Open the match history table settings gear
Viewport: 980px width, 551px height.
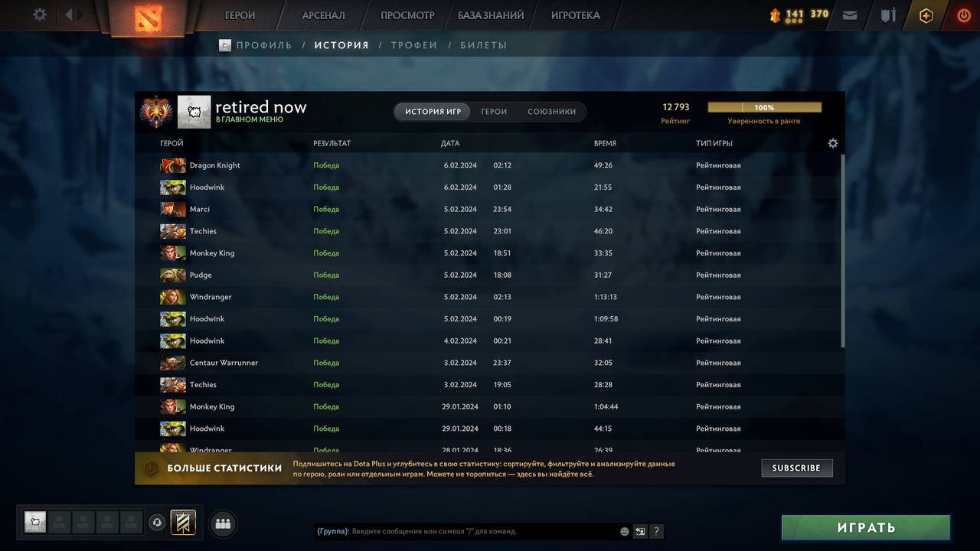(x=833, y=143)
